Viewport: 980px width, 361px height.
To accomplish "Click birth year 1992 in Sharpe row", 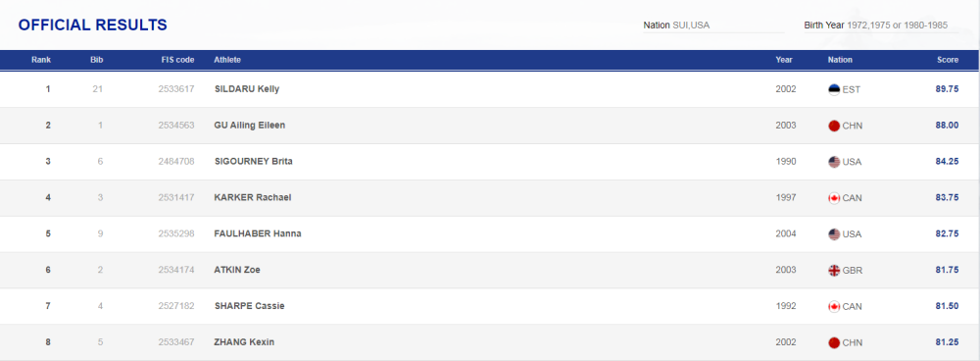I will pos(786,307).
